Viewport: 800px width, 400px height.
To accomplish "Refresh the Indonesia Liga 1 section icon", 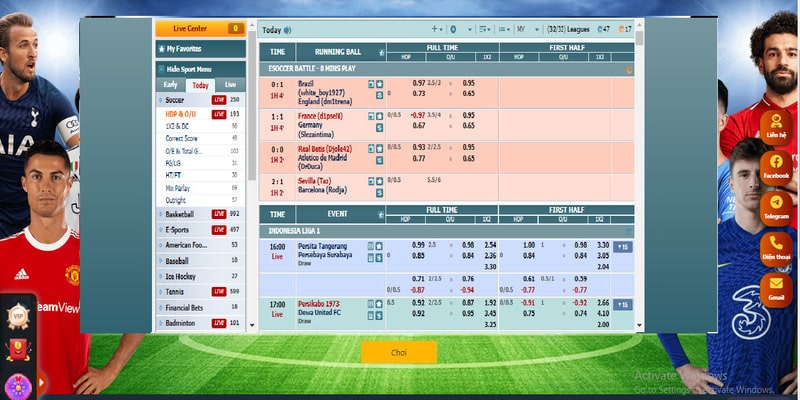I will click(629, 232).
